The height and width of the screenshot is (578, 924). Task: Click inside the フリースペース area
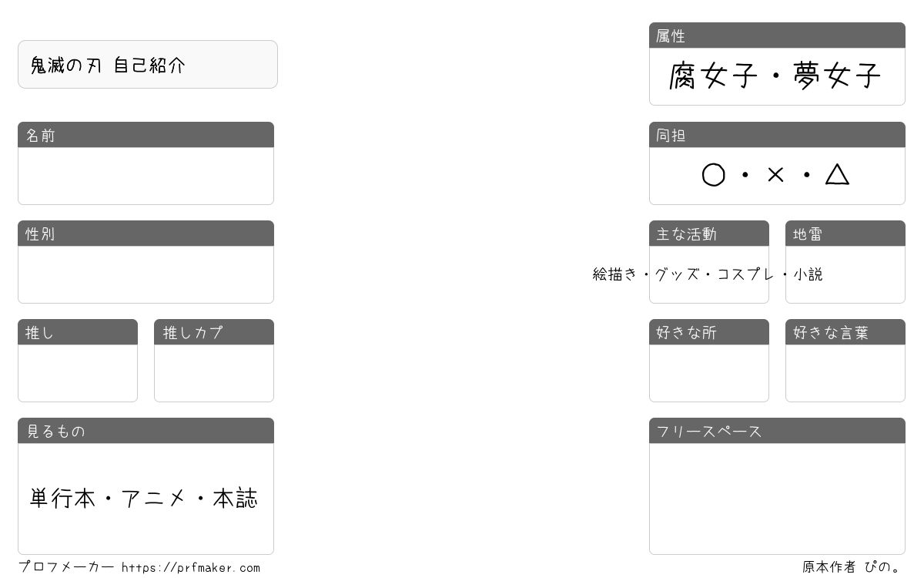click(777, 499)
